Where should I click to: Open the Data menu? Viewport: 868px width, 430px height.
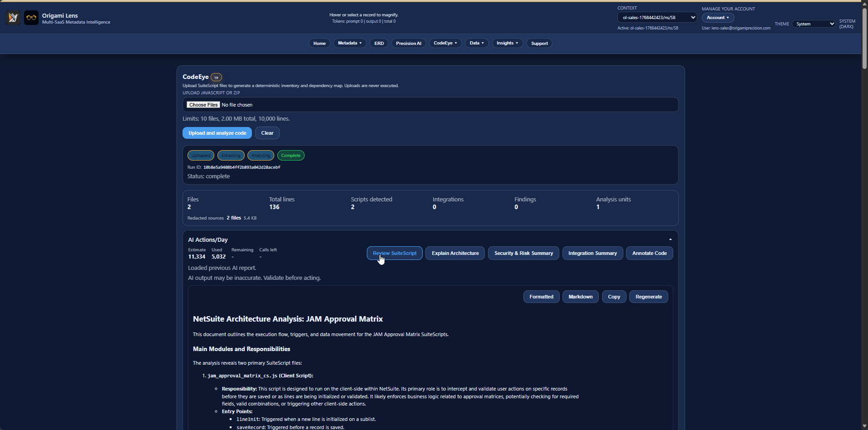click(x=477, y=43)
